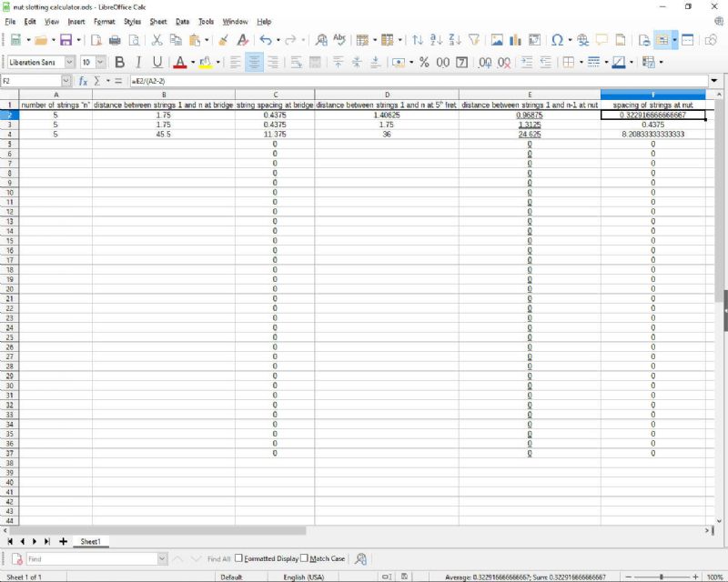Click the Center Horizontally alignment icon

[x=255, y=63]
